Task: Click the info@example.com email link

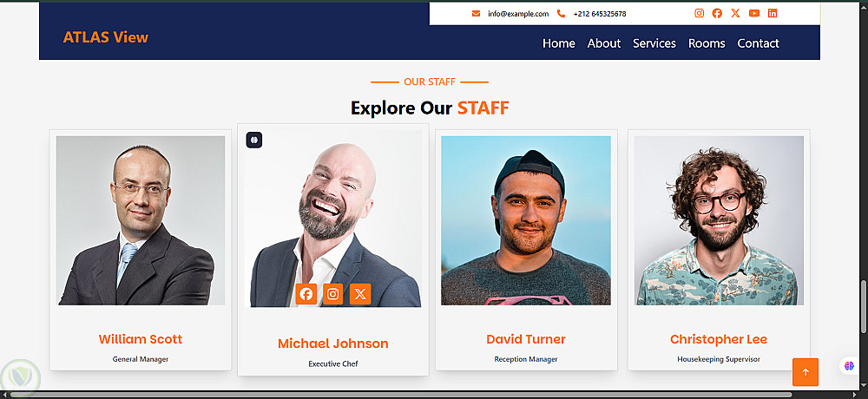Action: point(518,14)
